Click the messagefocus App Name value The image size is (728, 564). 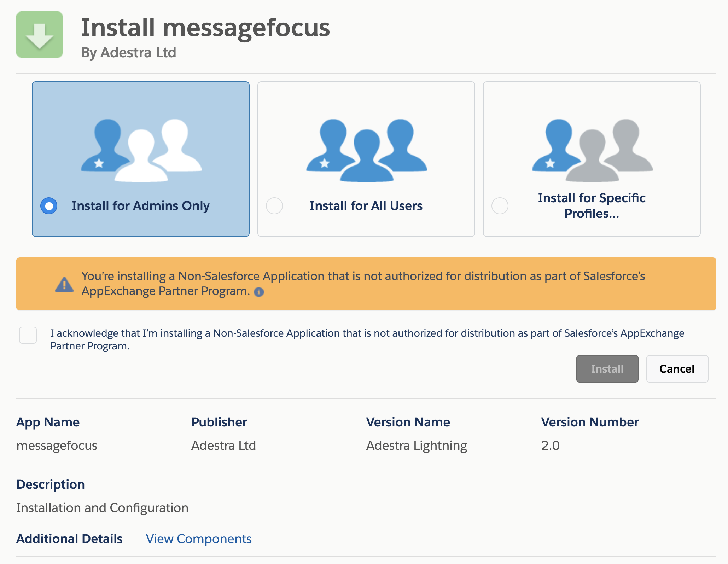pos(57,446)
